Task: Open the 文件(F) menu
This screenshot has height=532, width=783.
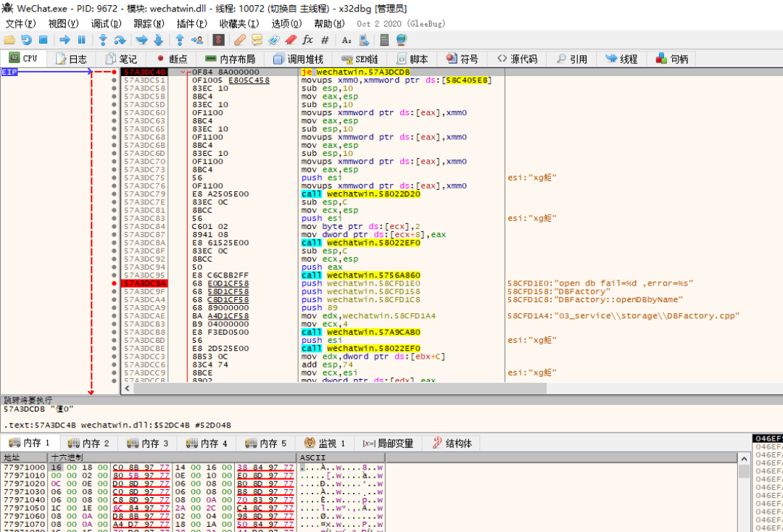Action: pos(20,23)
